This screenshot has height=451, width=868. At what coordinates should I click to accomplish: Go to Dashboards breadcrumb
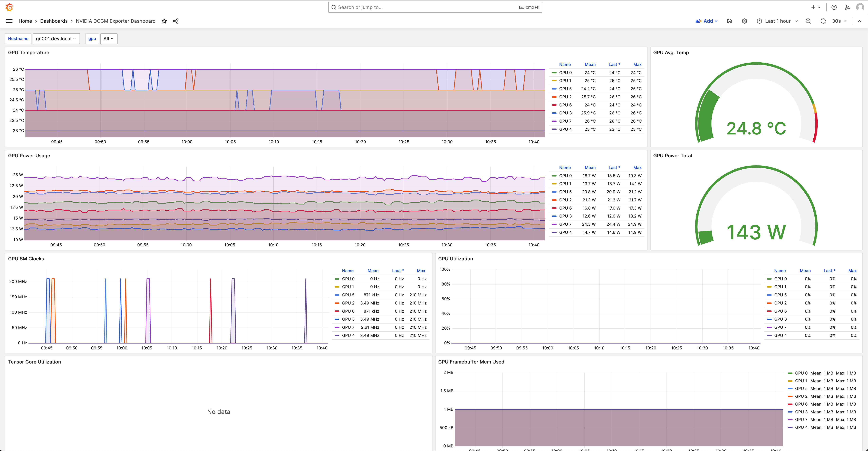click(x=54, y=21)
